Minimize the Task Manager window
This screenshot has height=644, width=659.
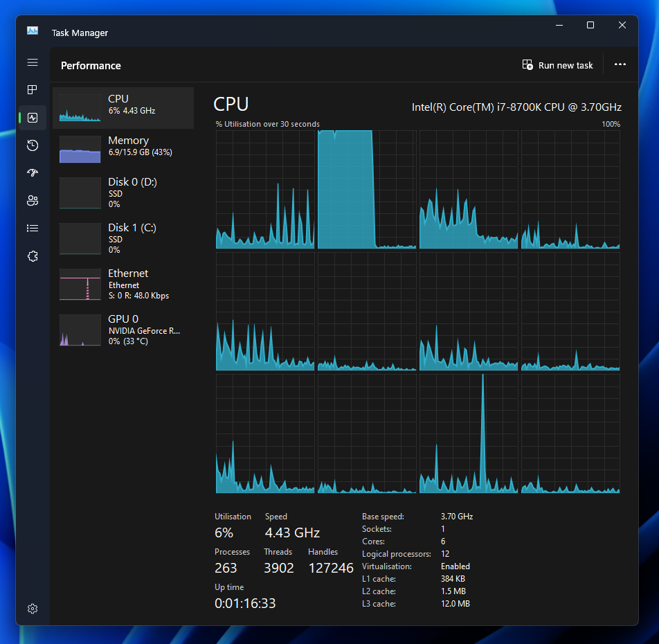click(559, 25)
